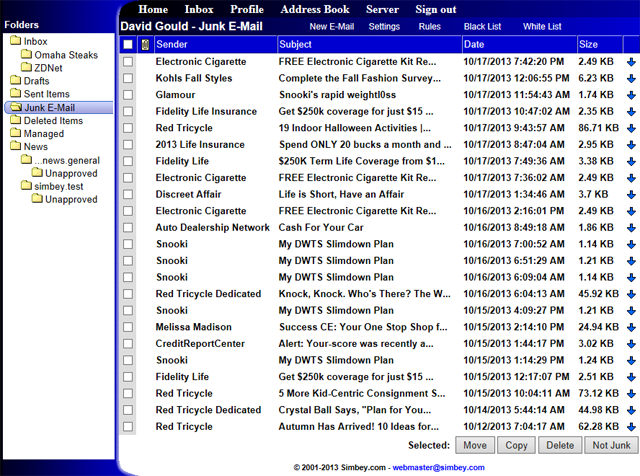Go to Profile in the top menu
Viewport: 640px width, 476px height.
tap(247, 9)
